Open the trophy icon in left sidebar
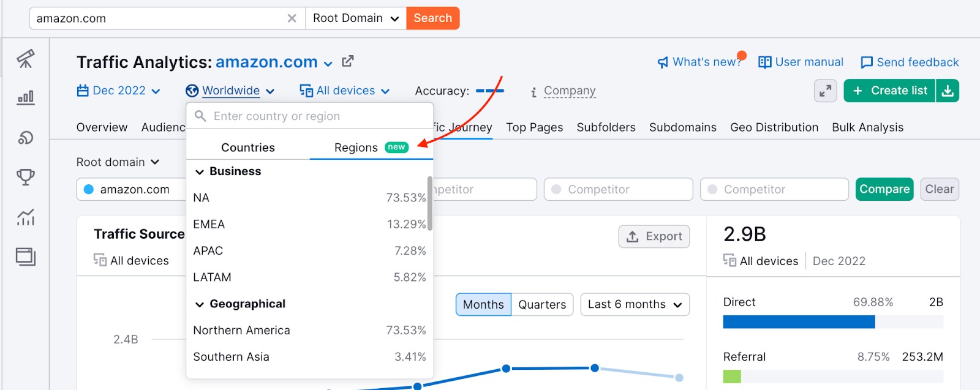Viewport: 980px width, 390px height. pyautogui.click(x=26, y=177)
